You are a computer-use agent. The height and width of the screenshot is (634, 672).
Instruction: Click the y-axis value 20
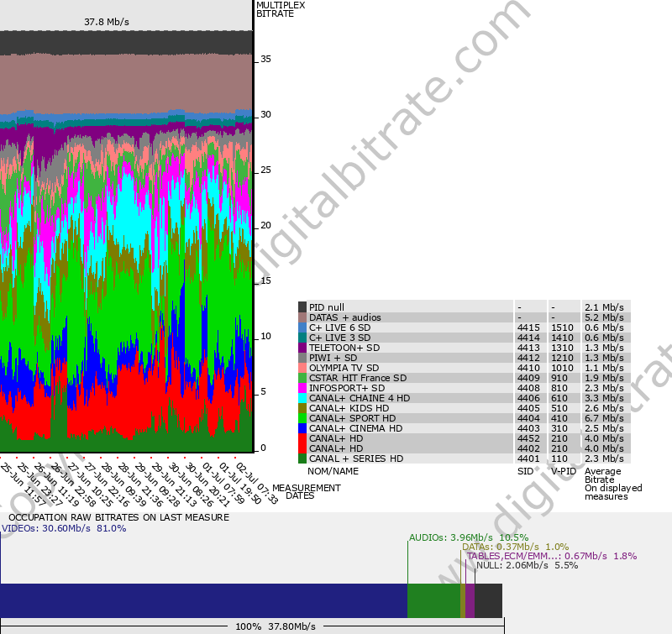coord(265,225)
